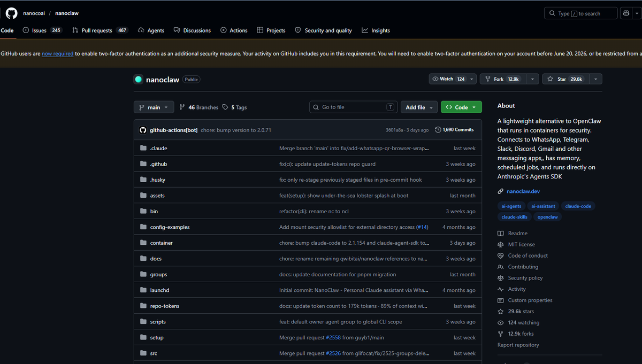Select the openclaw topic tag
The width and height of the screenshot is (642, 364).
[548, 217]
